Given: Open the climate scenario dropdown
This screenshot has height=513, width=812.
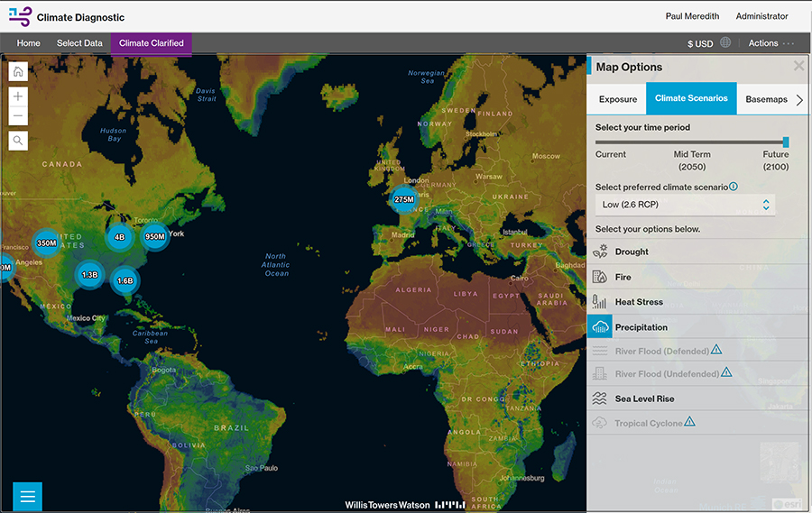Looking at the screenshot, I should coord(685,205).
